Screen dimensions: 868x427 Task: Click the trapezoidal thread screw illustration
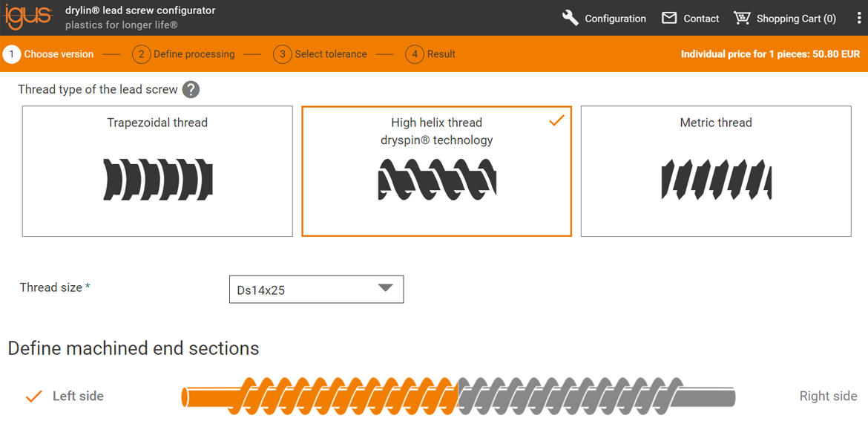click(157, 180)
